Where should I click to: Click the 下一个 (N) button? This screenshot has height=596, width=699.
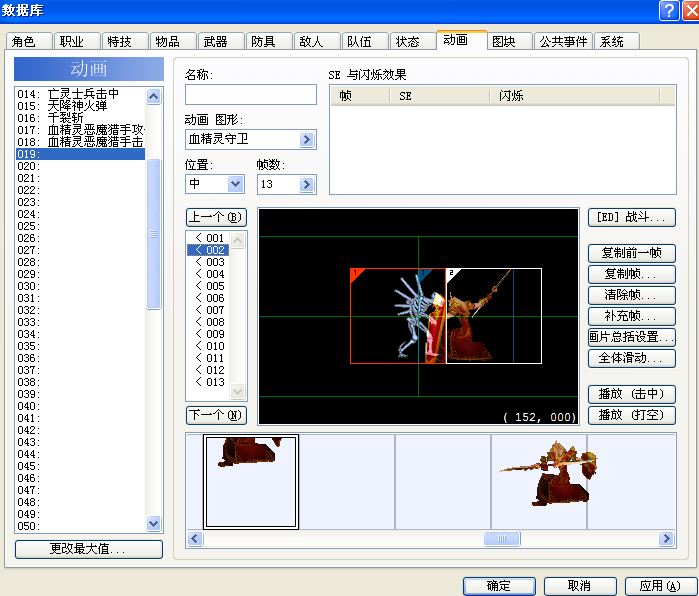pos(216,415)
